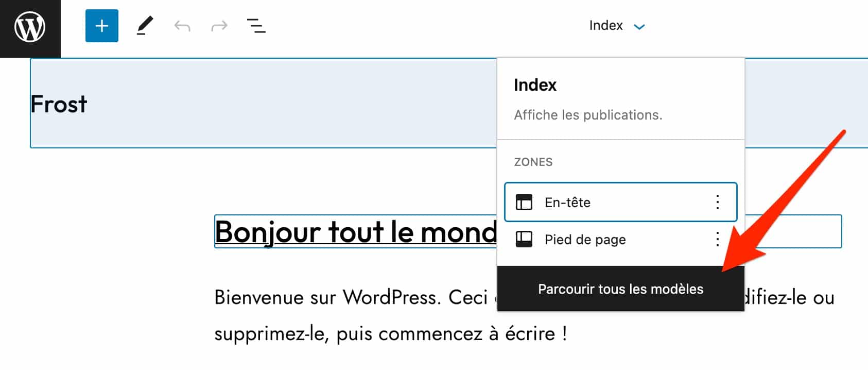Screen dimensions: 868x370
Task: Click the Index heading in the popover
Action: (535, 85)
